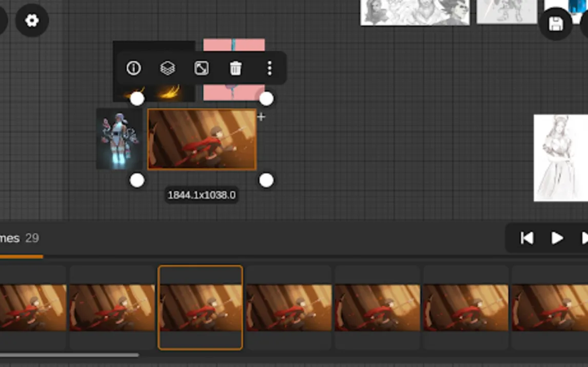The width and height of the screenshot is (588, 367).
Task: Click the bottom-right resize handle
Action: coord(266,180)
